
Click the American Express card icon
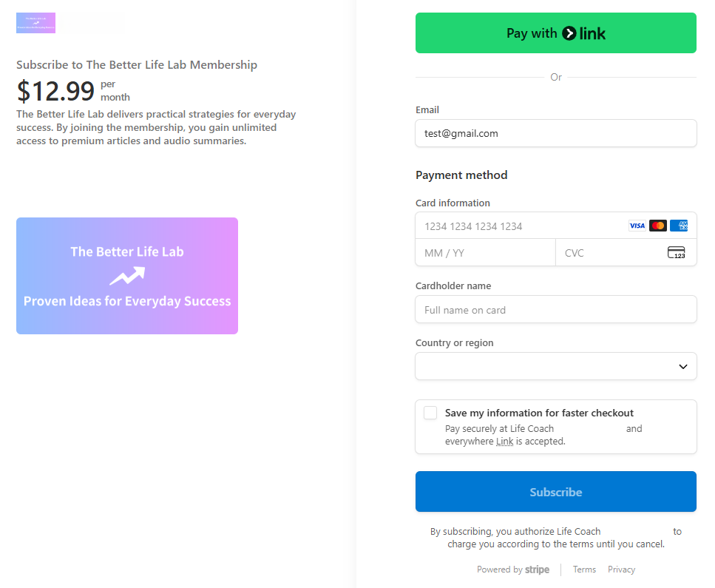pyautogui.click(x=679, y=226)
